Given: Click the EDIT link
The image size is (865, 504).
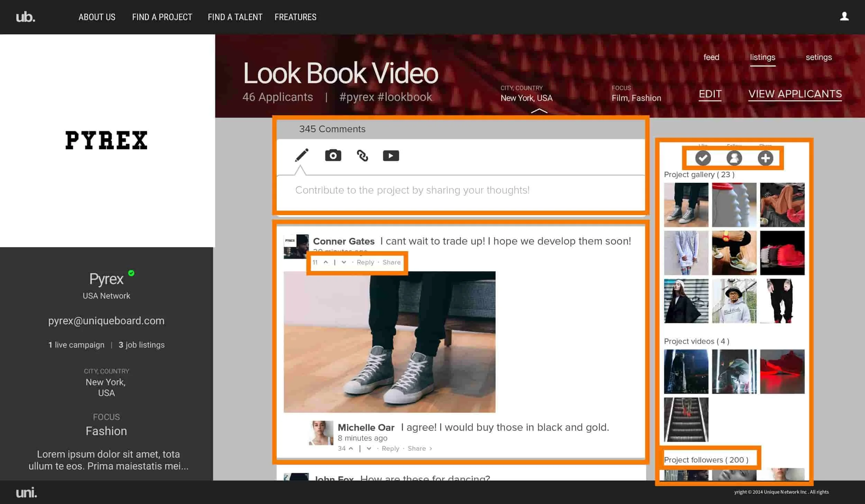Looking at the screenshot, I should point(710,94).
